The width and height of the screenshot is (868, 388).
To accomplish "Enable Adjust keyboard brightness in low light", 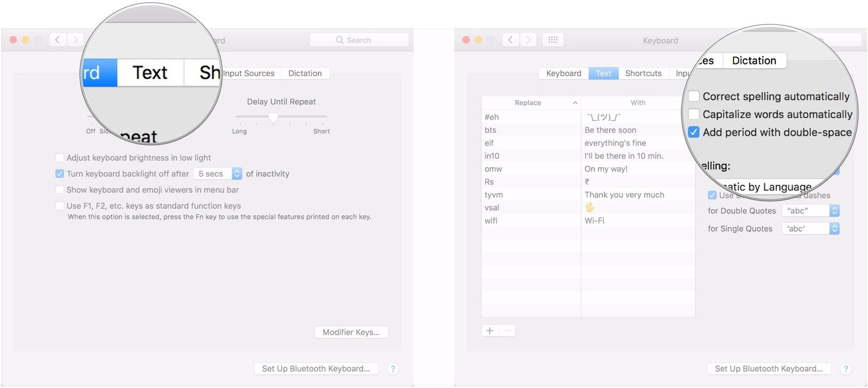I will click(60, 158).
